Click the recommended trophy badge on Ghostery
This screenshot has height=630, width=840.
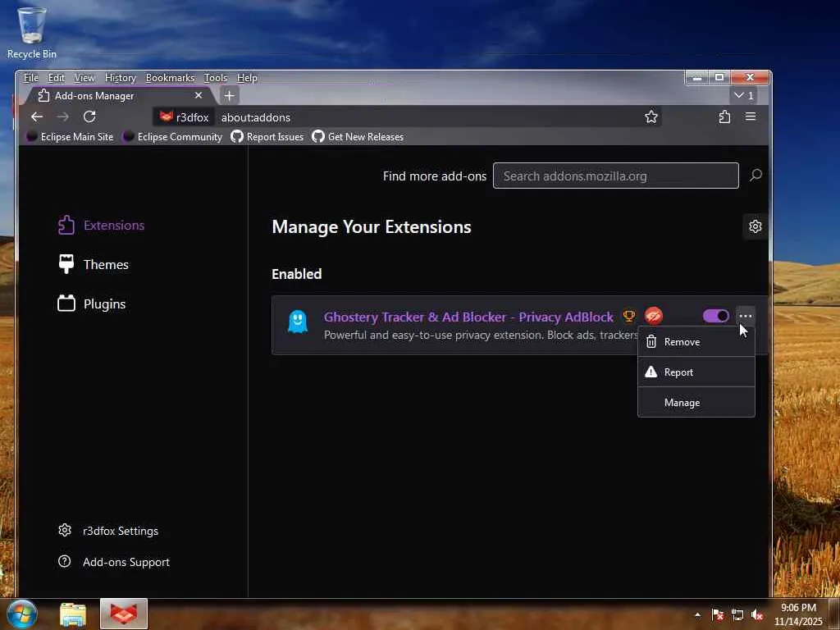click(x=629, y=316)
